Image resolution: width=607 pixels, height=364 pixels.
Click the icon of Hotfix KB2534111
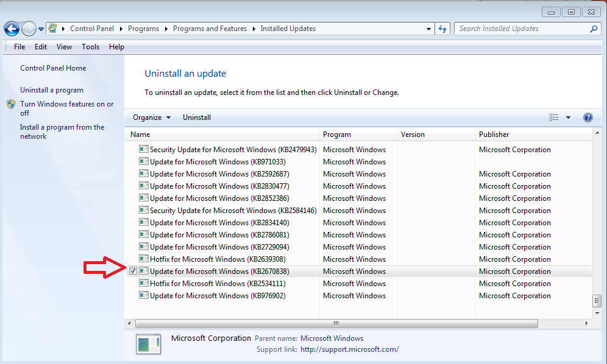tap(144, 284)
